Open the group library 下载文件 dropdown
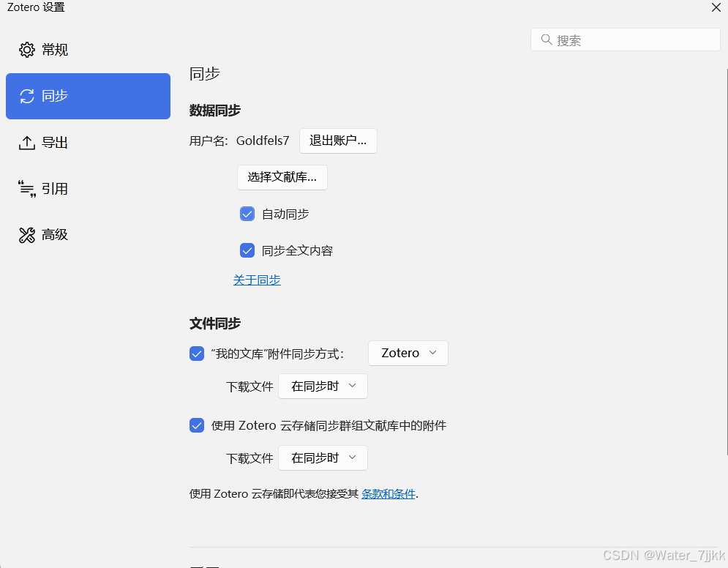 point(323,458)
